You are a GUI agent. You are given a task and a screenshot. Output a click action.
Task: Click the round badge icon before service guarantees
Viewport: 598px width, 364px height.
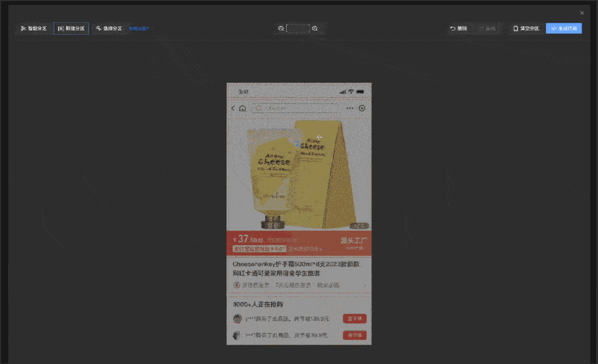pyautogui.click(x=236, y=285)
